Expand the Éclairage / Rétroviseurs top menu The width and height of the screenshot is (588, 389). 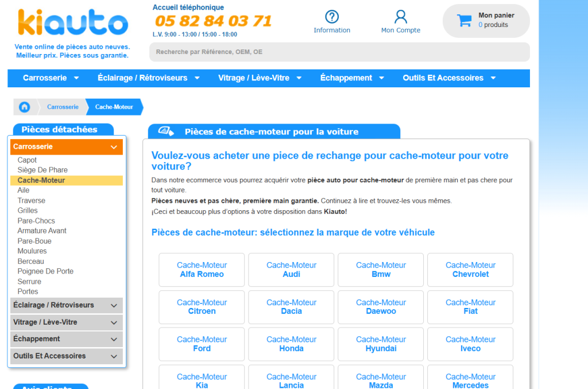click(149, 78)
